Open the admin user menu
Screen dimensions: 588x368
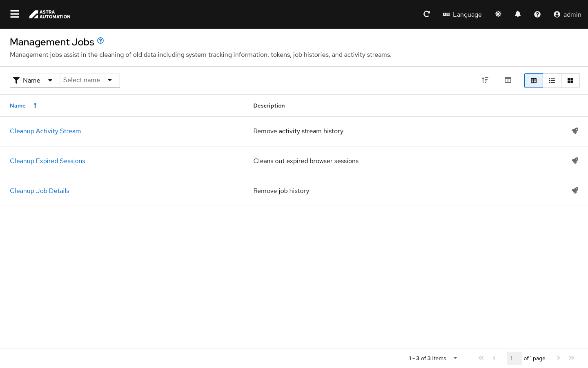(x=567, y=14)
